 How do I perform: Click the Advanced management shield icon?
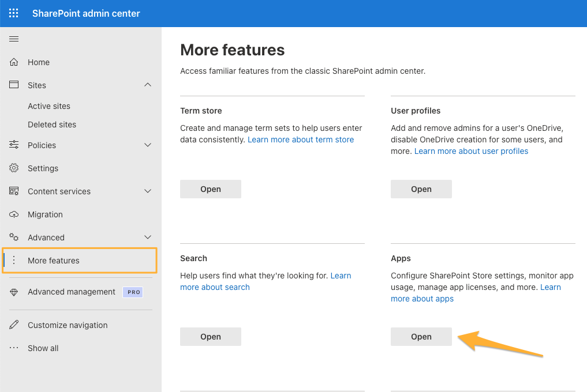coord(14,292)
